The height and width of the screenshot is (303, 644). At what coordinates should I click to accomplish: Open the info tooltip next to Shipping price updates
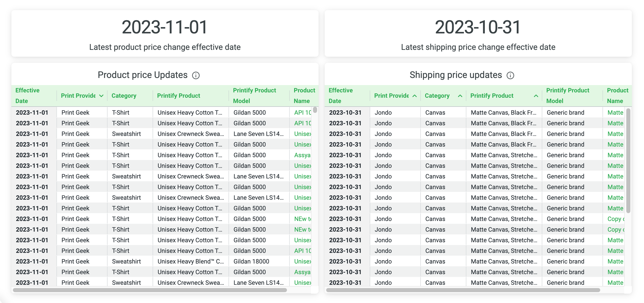[511, 75]
